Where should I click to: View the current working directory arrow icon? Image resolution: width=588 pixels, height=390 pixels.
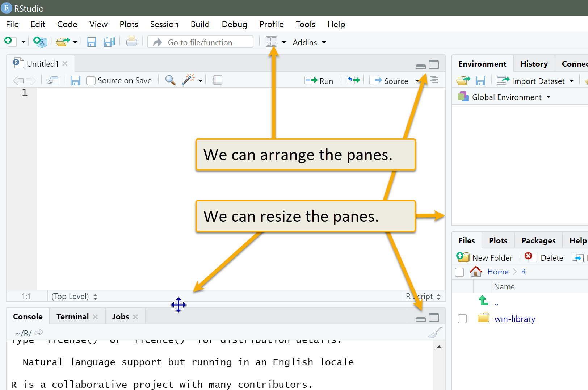click(39, 332)
